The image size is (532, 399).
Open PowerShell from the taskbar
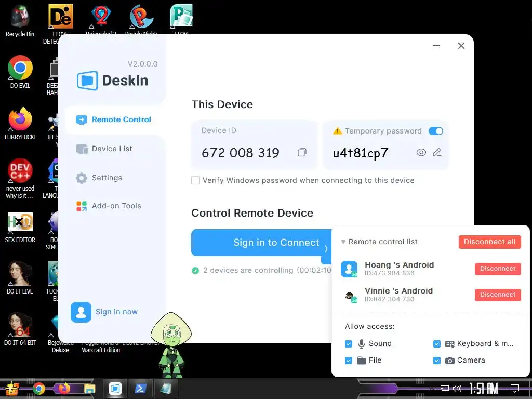tap(140, 389)
